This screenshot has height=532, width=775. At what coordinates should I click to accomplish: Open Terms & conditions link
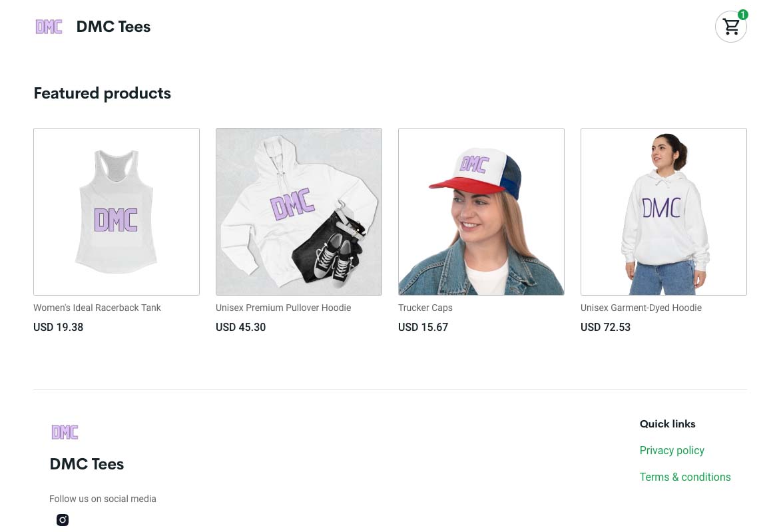[x=685, y=477]
